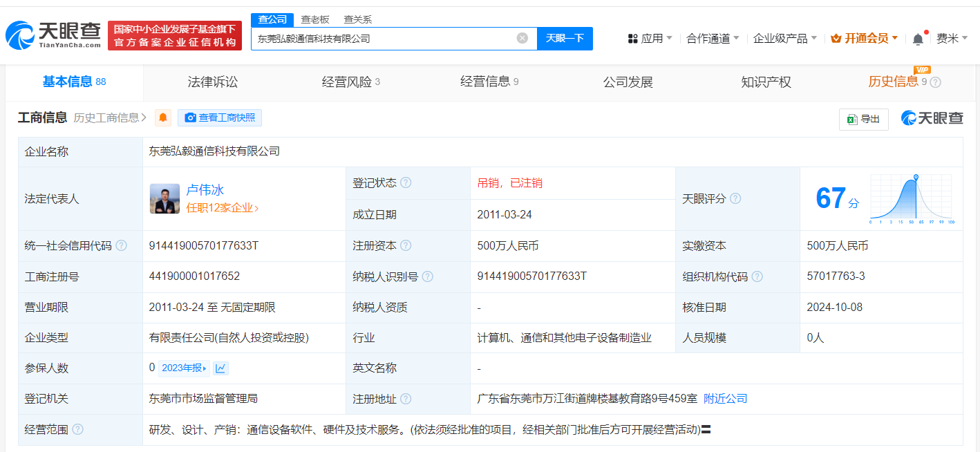The image size is (980, 452).
Task: Click the notification bell in the header
Action: click(x=918, y=39)
